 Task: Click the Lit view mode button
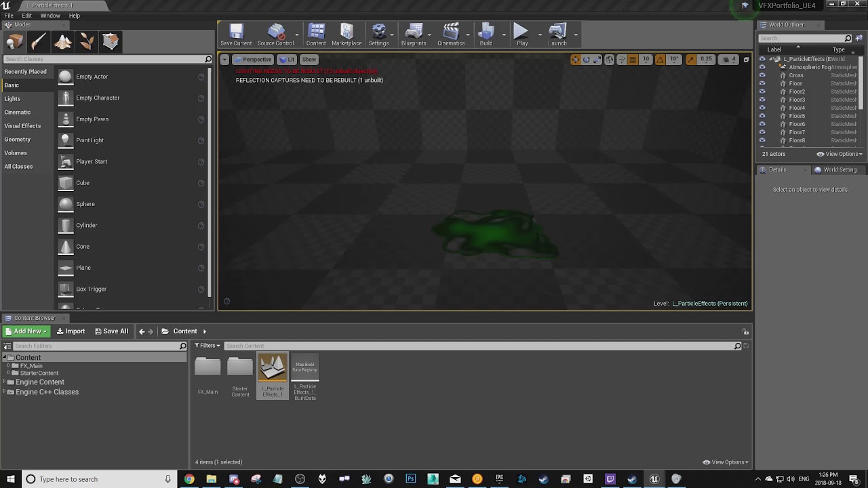tap(287, 60)
